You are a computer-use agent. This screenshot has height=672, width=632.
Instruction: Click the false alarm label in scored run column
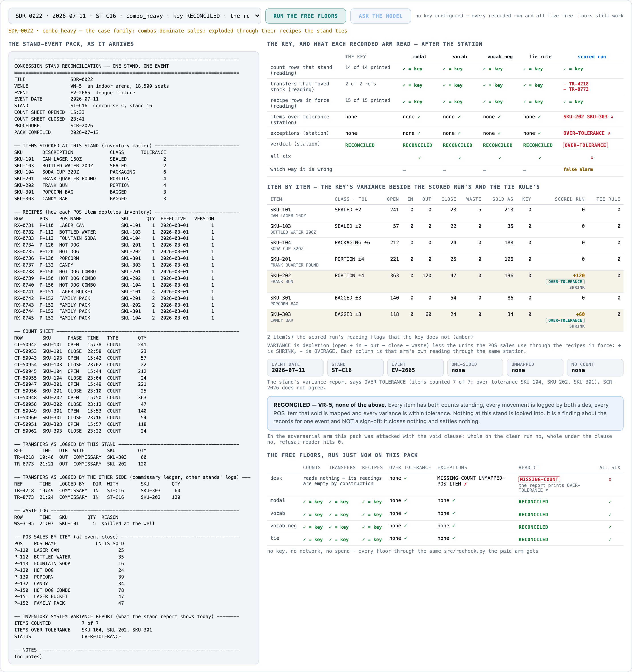tap(577, 169)
